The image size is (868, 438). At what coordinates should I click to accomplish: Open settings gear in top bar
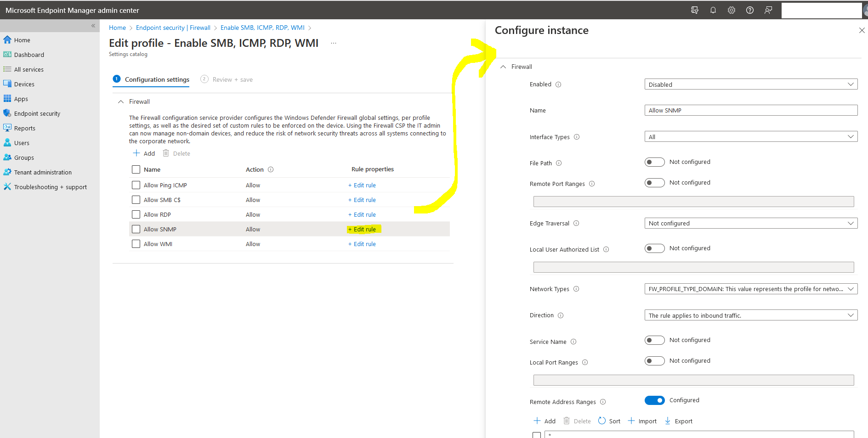coord(732,10)
